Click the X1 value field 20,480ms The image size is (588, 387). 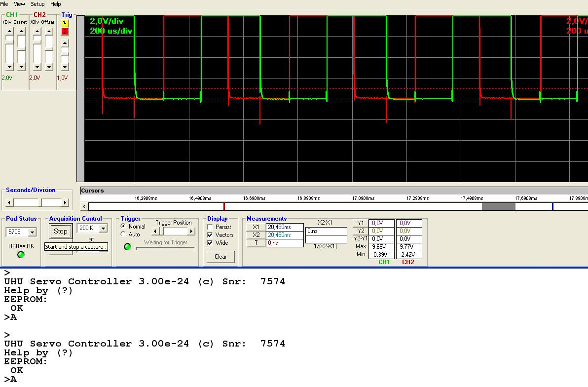[x=285, y=227]
